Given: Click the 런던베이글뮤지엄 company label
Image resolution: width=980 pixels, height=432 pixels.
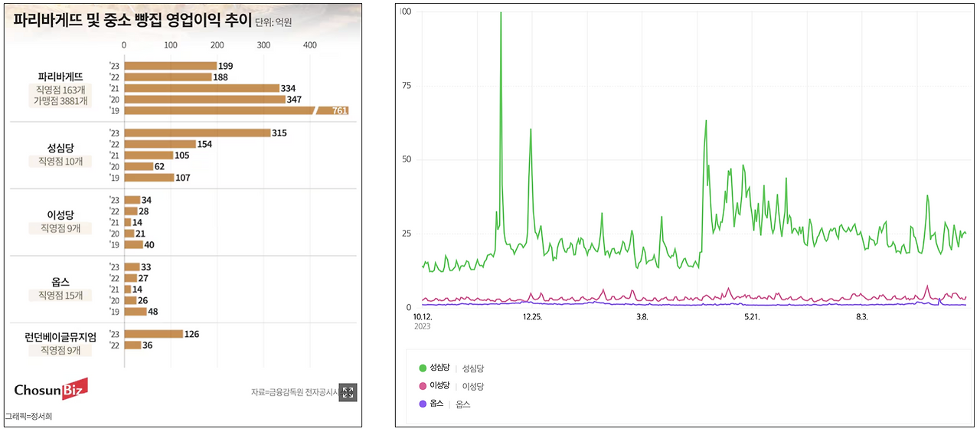Looking at the screenshot, I should tap(60, 335).
